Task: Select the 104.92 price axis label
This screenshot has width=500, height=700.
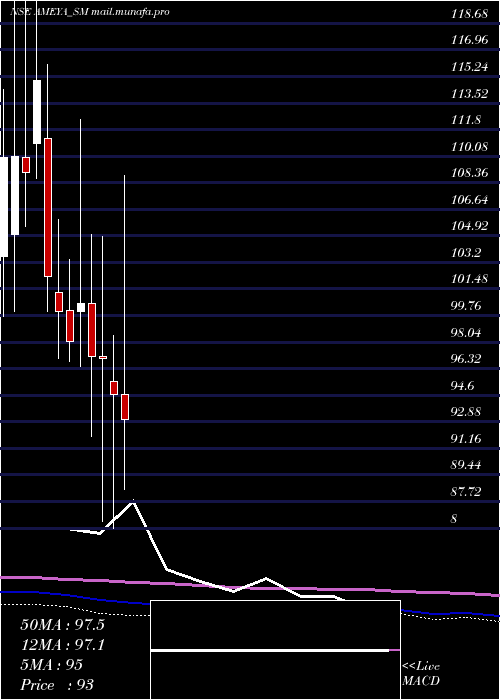Action: tap(469, 226)
